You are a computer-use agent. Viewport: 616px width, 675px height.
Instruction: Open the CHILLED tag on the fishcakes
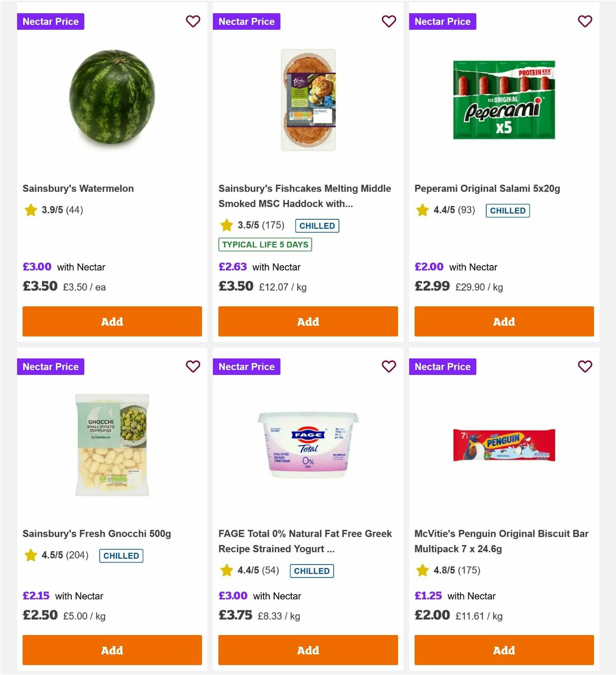point(317,226)
